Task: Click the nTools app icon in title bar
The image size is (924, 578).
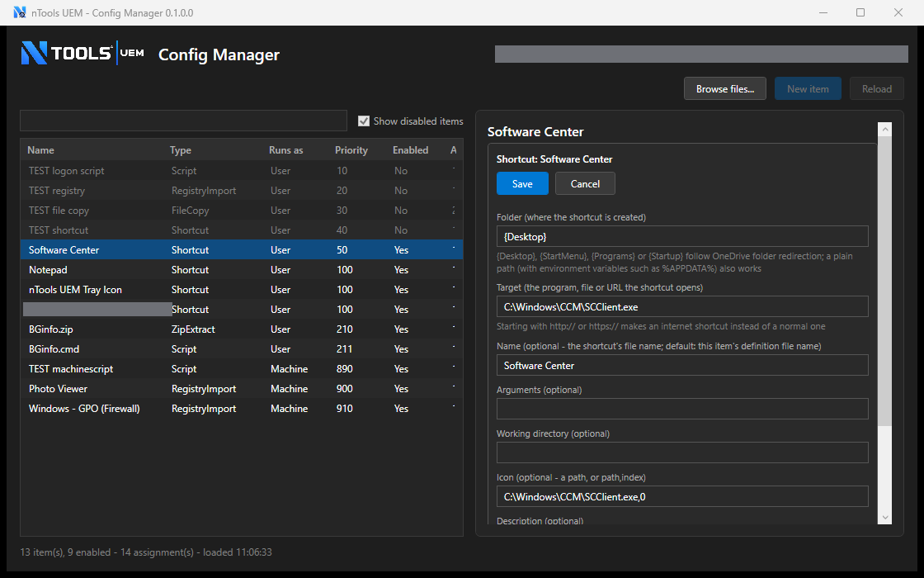Action: coord(20,12)
